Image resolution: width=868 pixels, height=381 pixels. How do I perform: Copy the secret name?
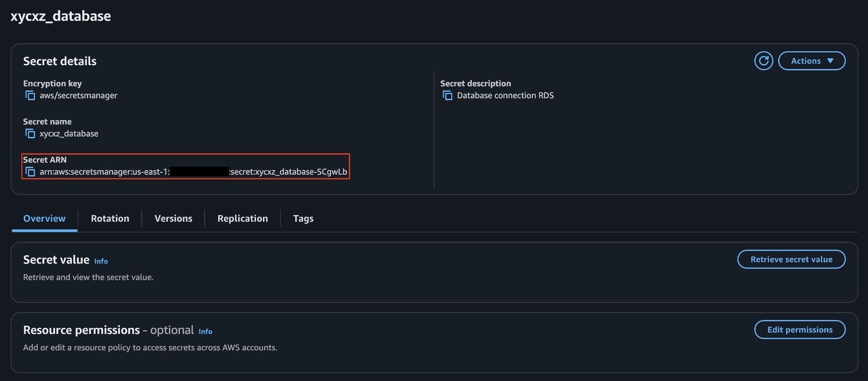pos(30,134)
